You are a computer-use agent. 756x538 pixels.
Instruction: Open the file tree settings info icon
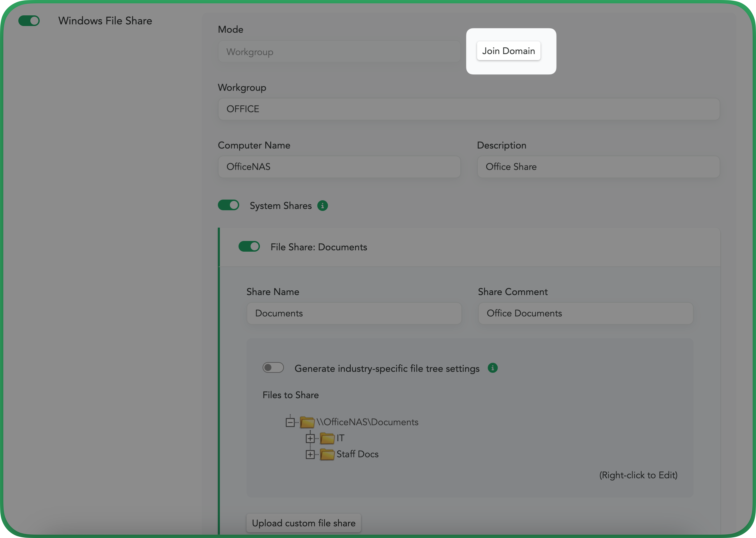[493, 368]
